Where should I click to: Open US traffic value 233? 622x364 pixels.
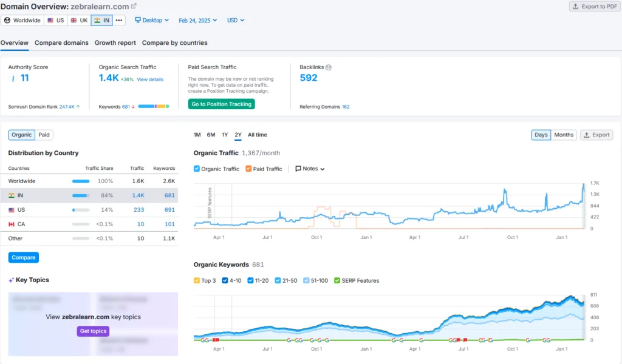139,210
